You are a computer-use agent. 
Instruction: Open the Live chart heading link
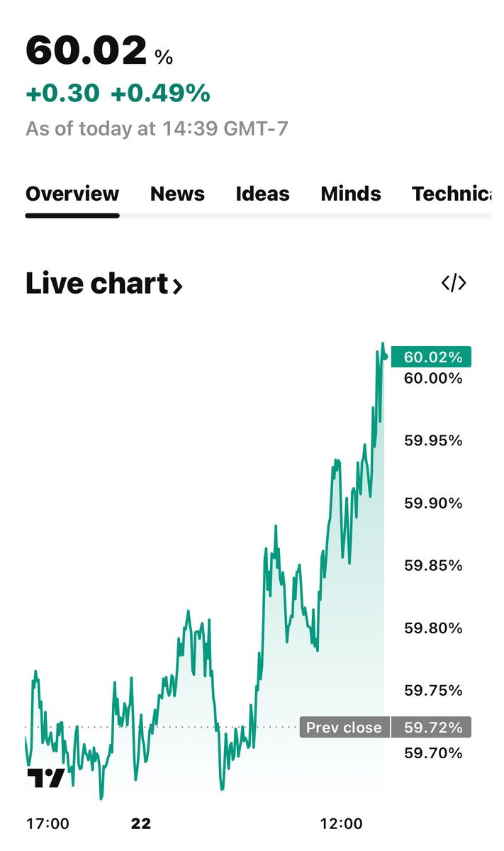coord(104,284)
